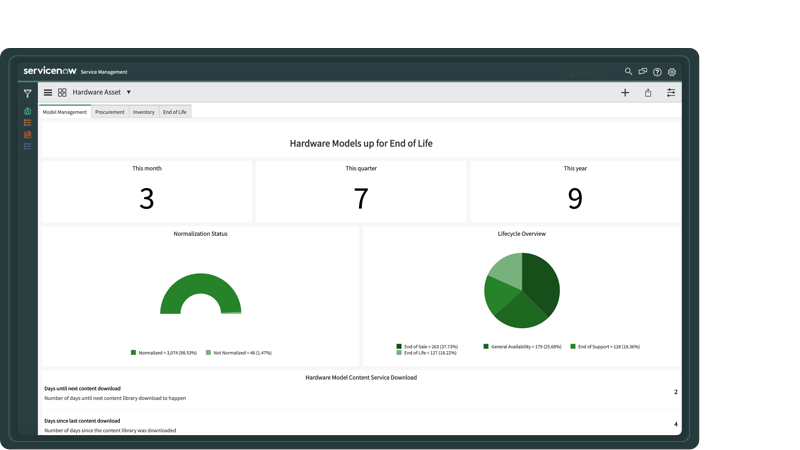Click the End of Life legend swatch

pyautogui.click(x=399, y=353)
